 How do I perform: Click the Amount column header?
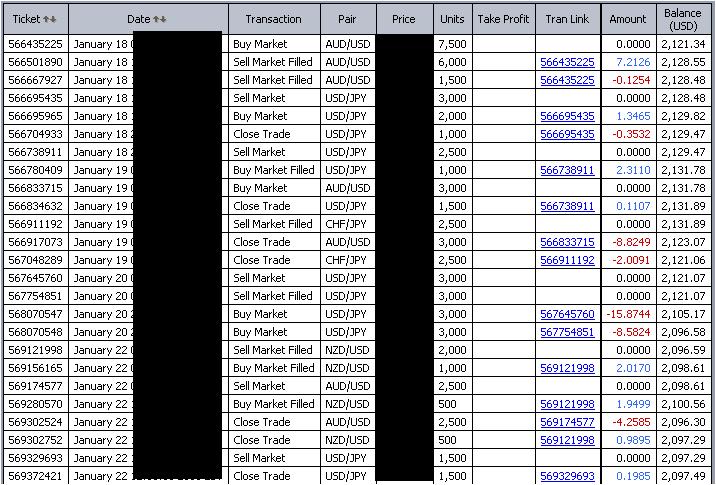pos(628,19)
